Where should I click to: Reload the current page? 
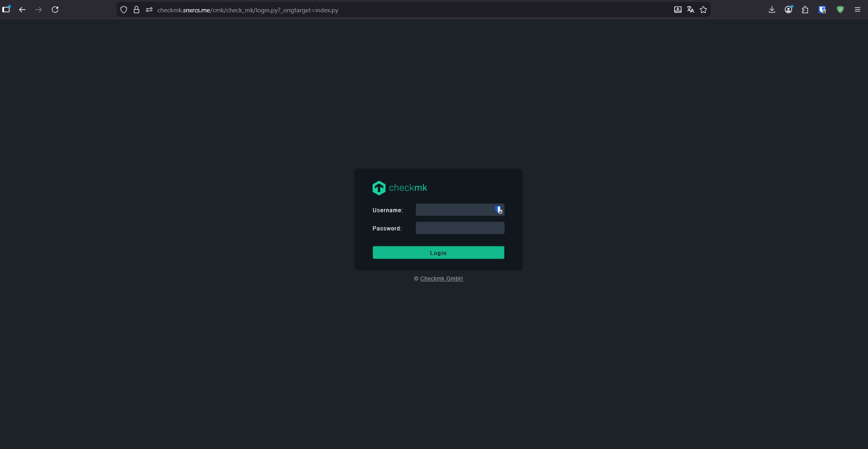point(55,10)
